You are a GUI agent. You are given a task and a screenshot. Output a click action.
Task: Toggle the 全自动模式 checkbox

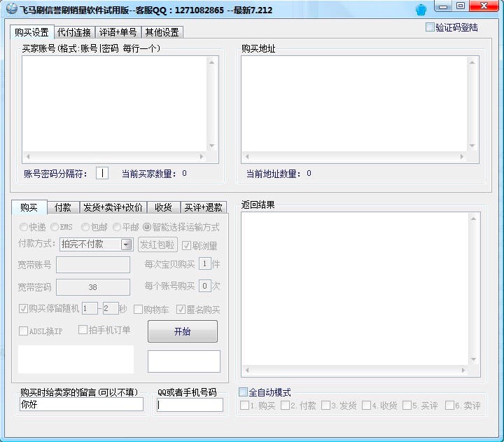[244, 392]
